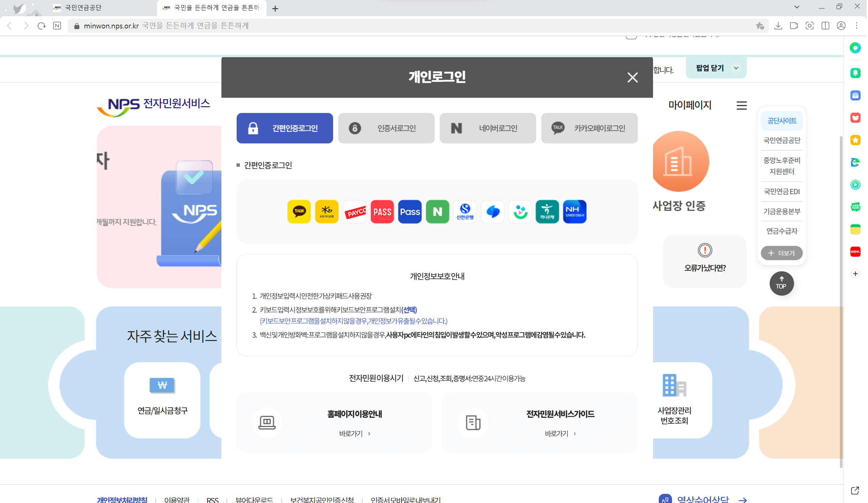The height and width of the screenshot is (503, 868).
Task: Open 연금수급자 link
Action: pos(782,231)
